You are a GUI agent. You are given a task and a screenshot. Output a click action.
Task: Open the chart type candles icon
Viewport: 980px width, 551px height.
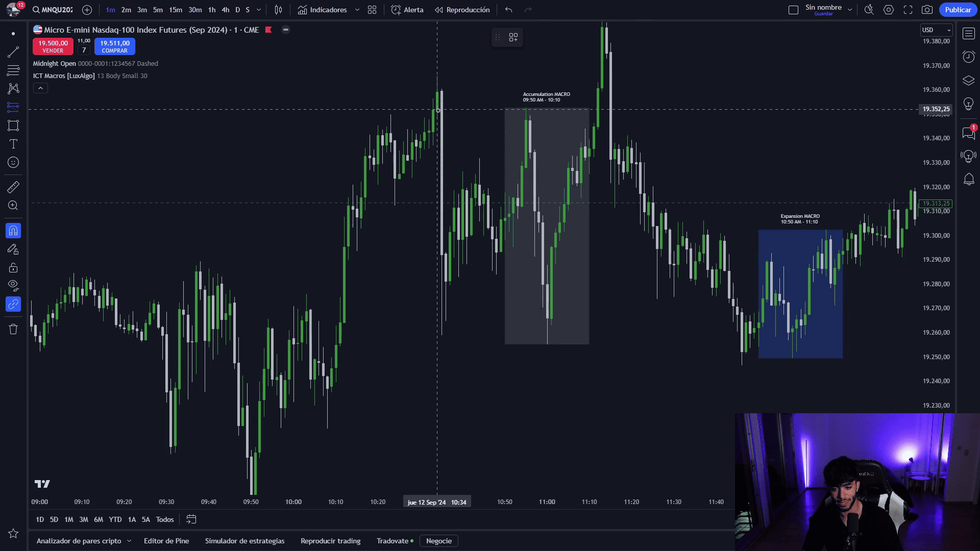coord(278,10)
